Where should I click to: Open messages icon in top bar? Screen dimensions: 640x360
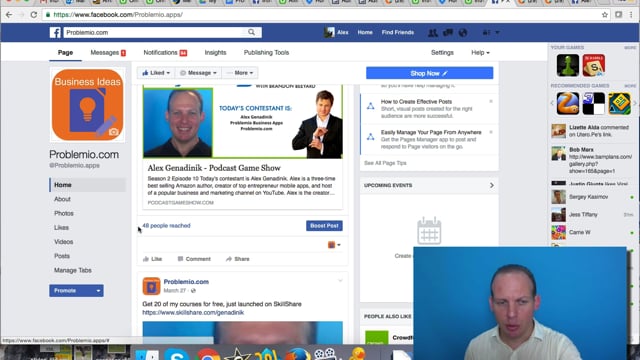[448, 33]
